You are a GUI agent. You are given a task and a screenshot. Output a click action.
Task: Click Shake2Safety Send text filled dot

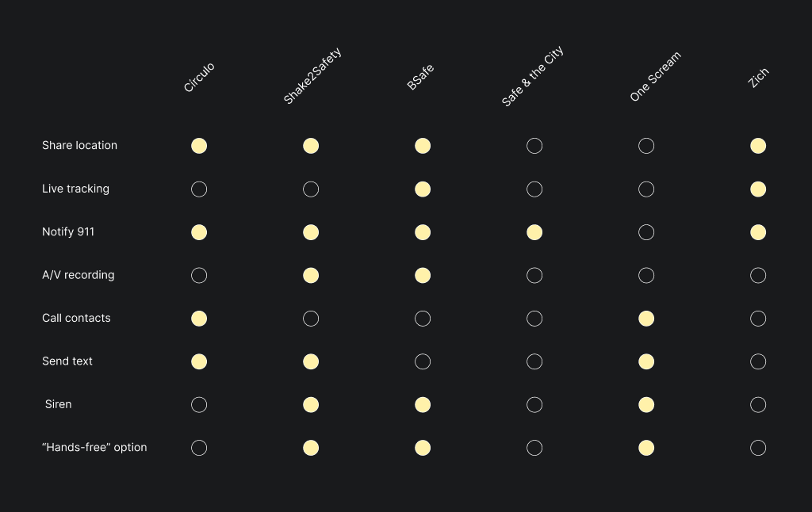click(x=311, y=361)
